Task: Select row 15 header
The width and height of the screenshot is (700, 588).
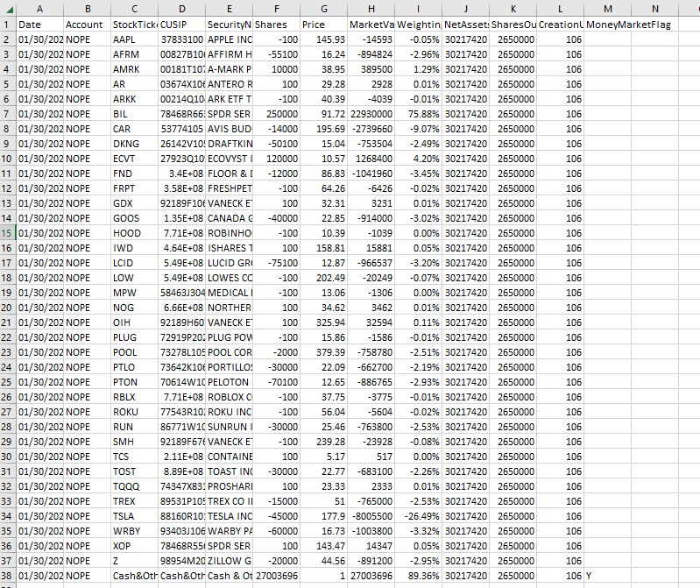Action: click(8, 233)
